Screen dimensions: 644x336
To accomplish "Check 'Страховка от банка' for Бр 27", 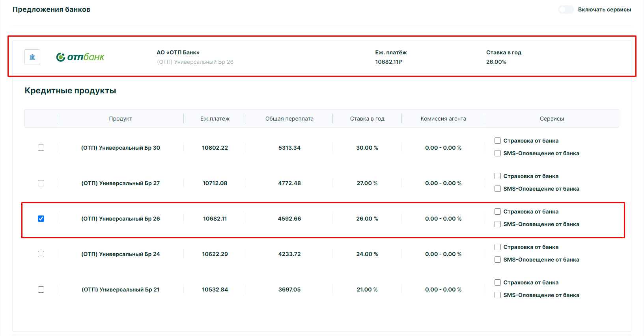I will 498,176.
